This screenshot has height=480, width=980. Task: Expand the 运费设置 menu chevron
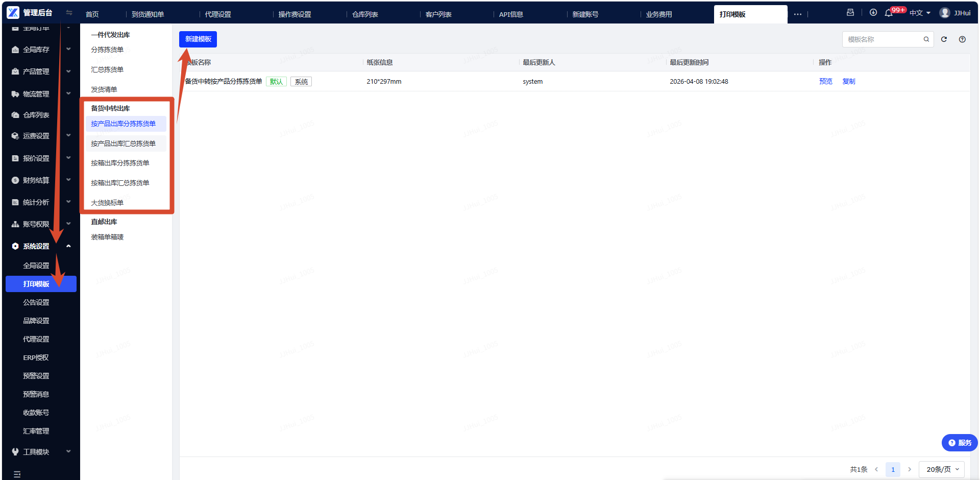pos(68,135)
